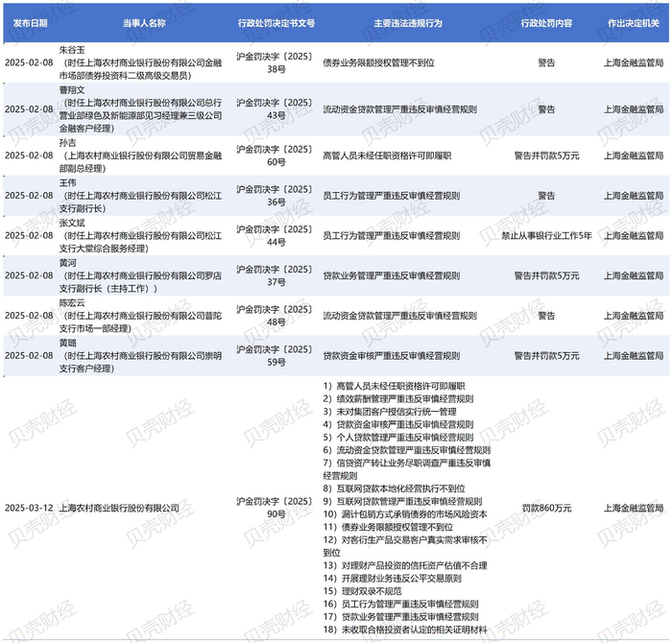Screen dimensions: 672x643
Task: Click document number 沪金罚决字〔2025〕44号
Action: pos(276,236)
